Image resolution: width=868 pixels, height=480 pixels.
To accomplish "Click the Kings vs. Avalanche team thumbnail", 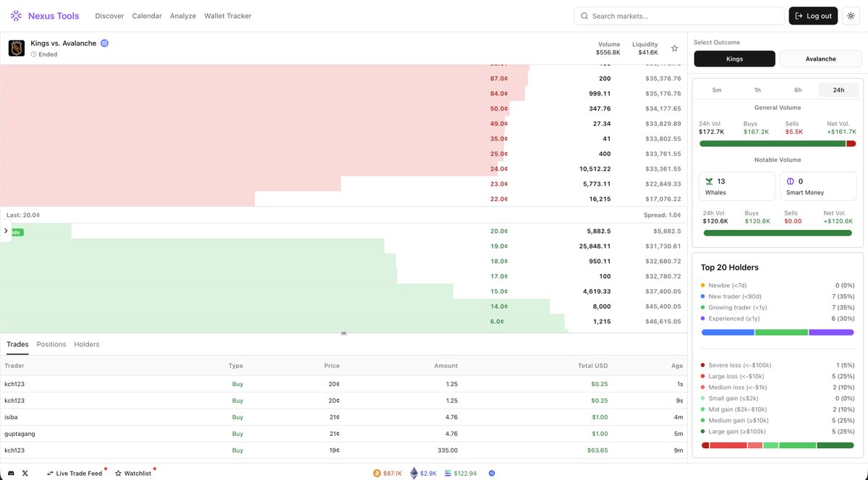I will tap(17, 48).
